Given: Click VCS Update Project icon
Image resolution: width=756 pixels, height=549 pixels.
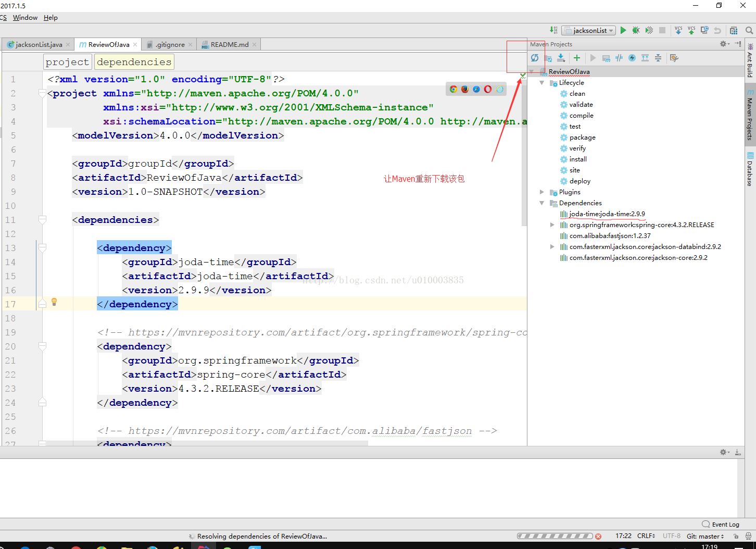Looking at the screenshot, I should [x=678, y=30].
